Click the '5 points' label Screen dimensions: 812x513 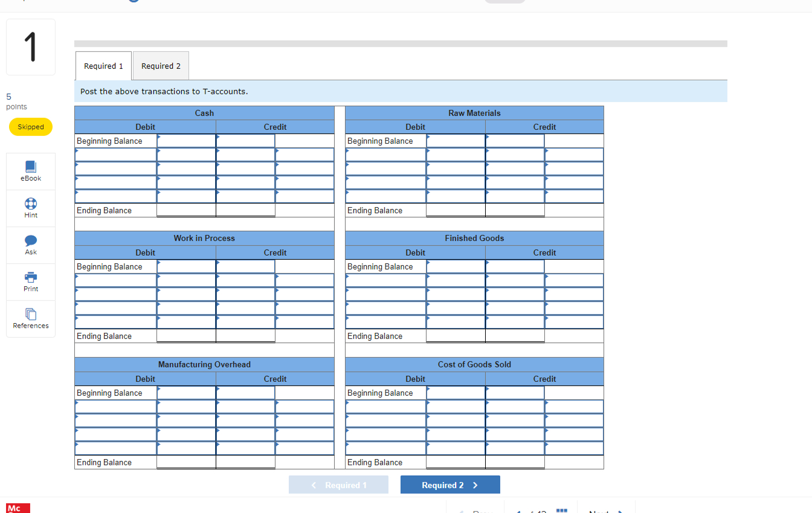coord(16,102)
